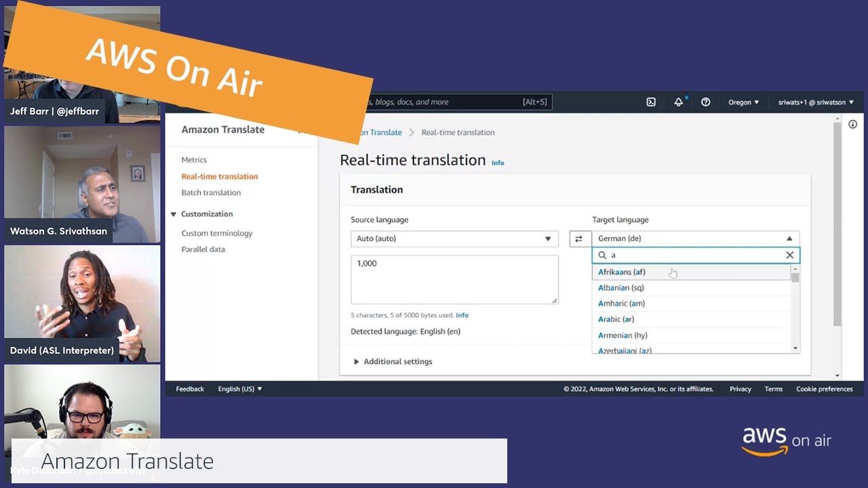Click the info circle icon at far right
The image size is (868, 488).
tap(852, 124)
